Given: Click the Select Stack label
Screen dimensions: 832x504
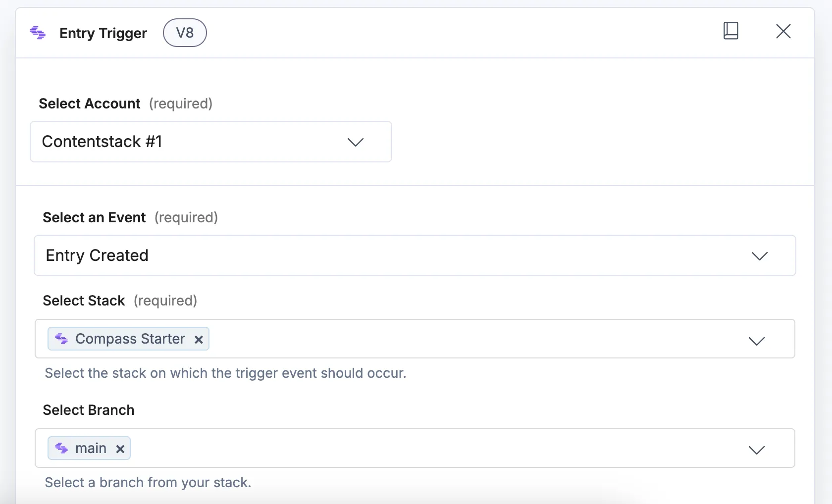Looking at the screenshot, I should [x=84, y=301].
